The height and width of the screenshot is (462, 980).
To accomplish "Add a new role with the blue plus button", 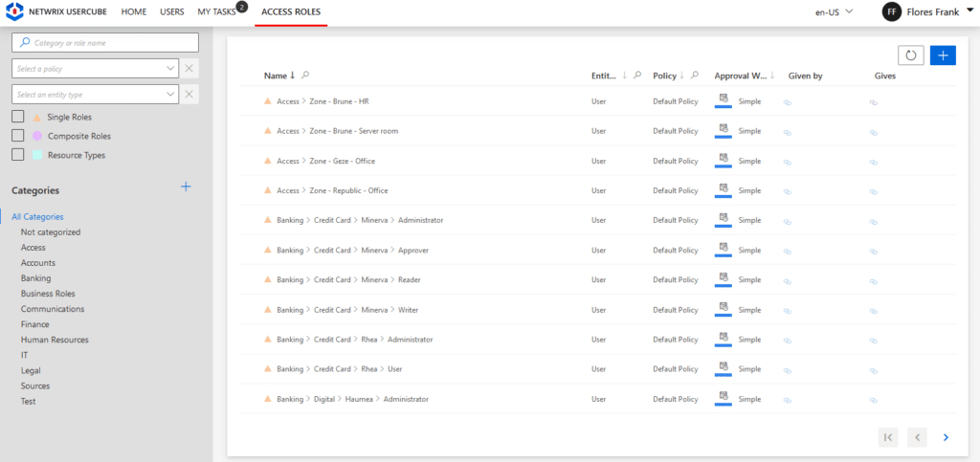I will [x=943, y=55].
